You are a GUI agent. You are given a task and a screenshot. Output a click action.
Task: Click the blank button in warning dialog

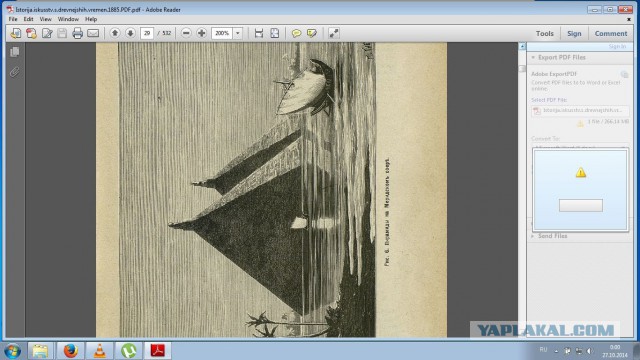pyautogui.click(x=580, y=205)
